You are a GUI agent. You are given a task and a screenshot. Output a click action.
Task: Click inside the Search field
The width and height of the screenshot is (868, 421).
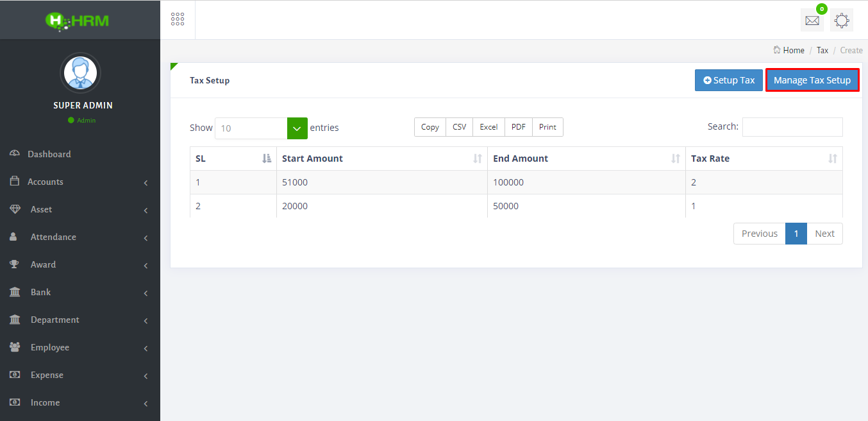pyautogui.click(x=792, y=126)
